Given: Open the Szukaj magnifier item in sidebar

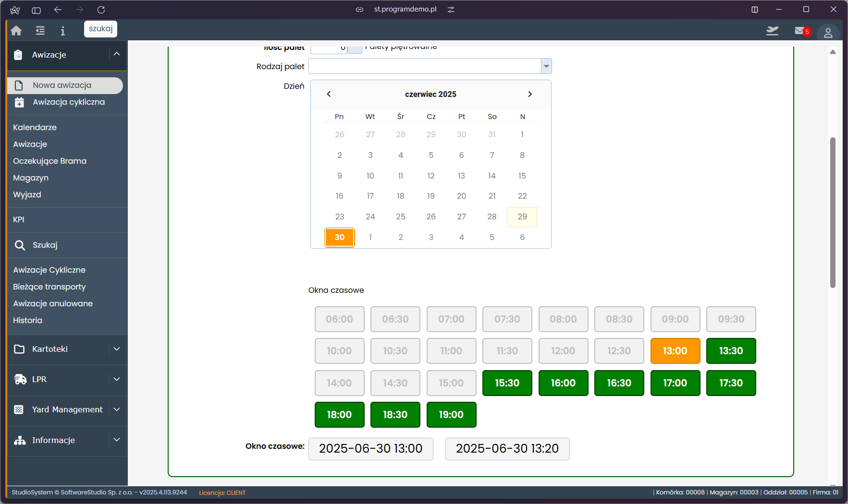Looking at the screenshot, I should coord(45,245).
